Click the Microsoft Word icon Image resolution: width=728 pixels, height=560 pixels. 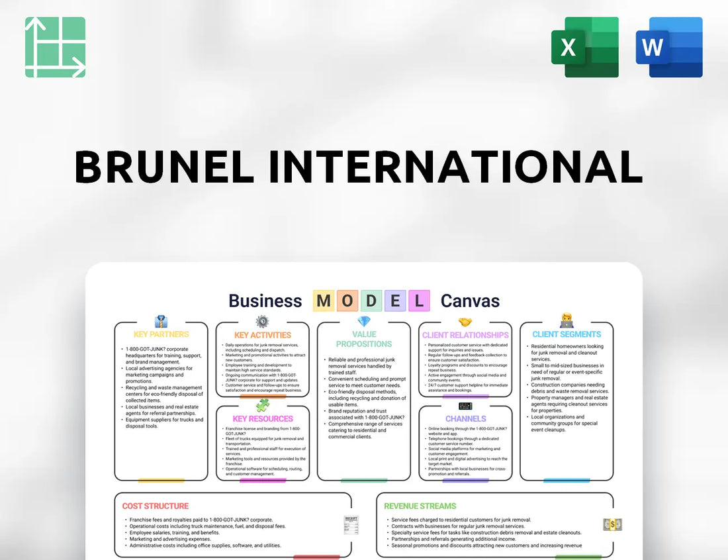tap(669, 48)
